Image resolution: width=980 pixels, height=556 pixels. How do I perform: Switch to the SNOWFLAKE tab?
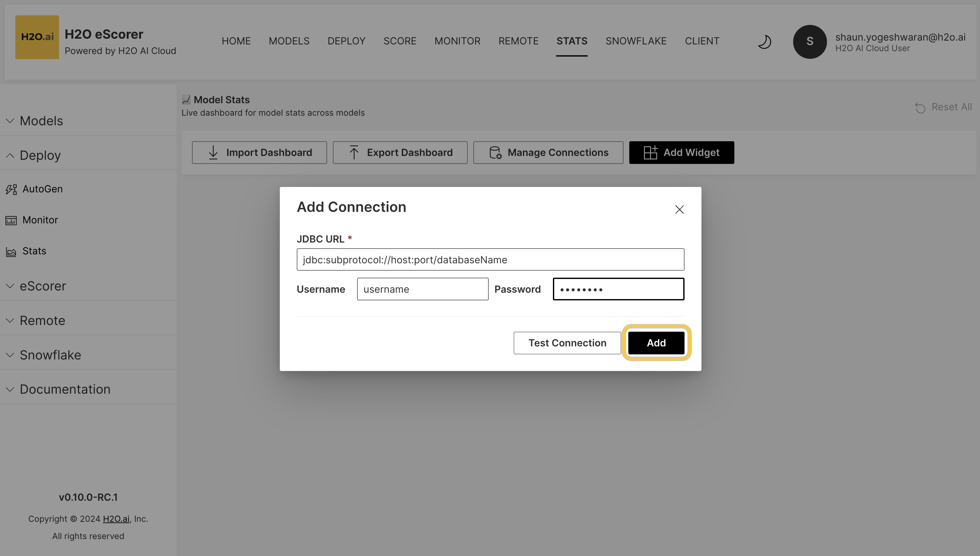coord(636,41)
